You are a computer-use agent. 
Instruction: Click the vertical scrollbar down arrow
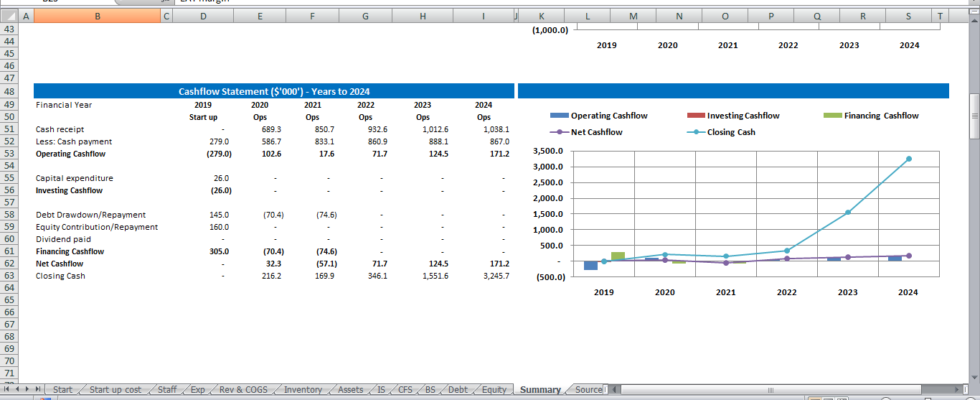[x=974, y=378]
